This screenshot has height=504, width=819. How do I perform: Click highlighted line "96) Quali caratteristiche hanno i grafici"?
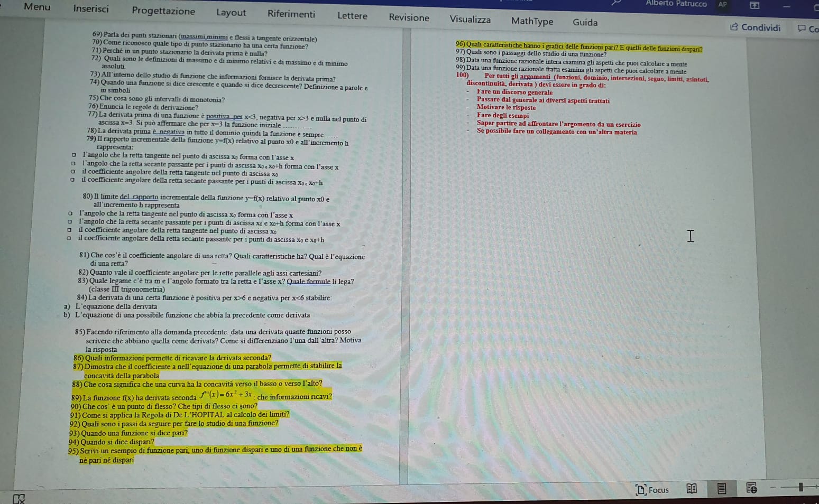point(579,47)
